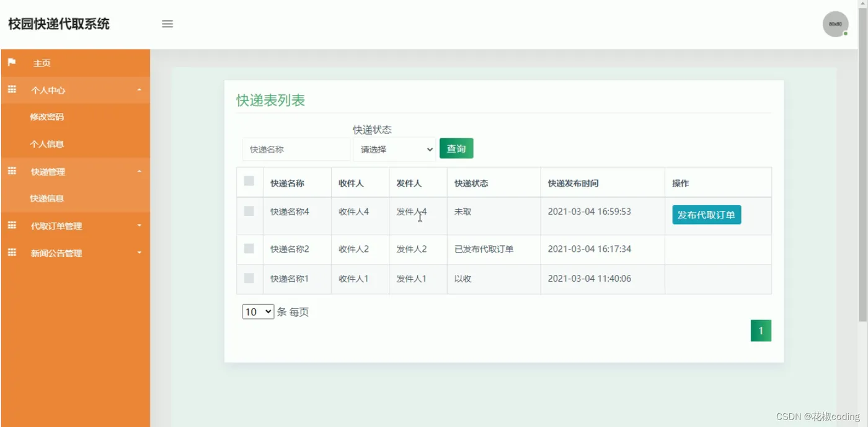Click the 发布代取订单 button
Image resolution: width=868 pixels, height=427 pixels.
click(x=706, y=215)
